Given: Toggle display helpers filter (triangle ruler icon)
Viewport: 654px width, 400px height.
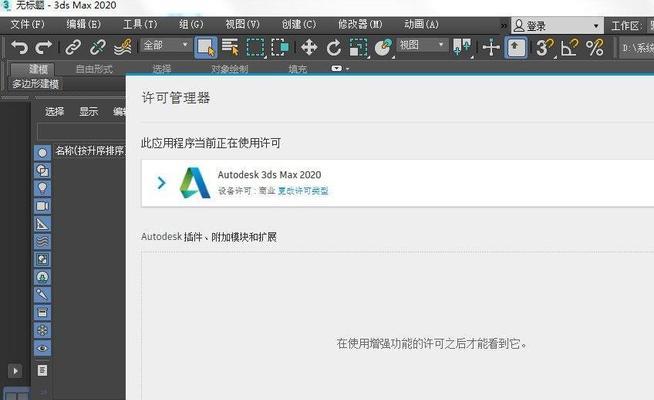Looking at the screenshot, I should (42, 224).
